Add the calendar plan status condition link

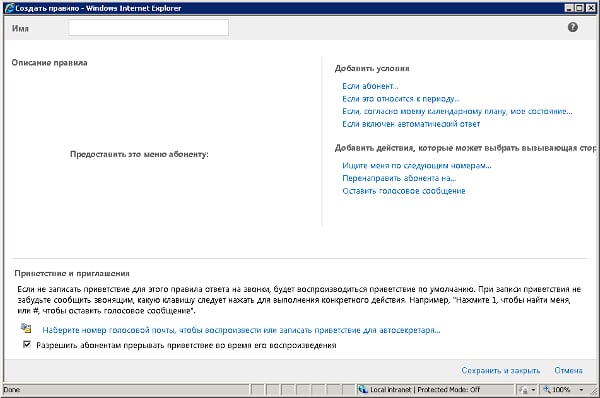(457, 111)
